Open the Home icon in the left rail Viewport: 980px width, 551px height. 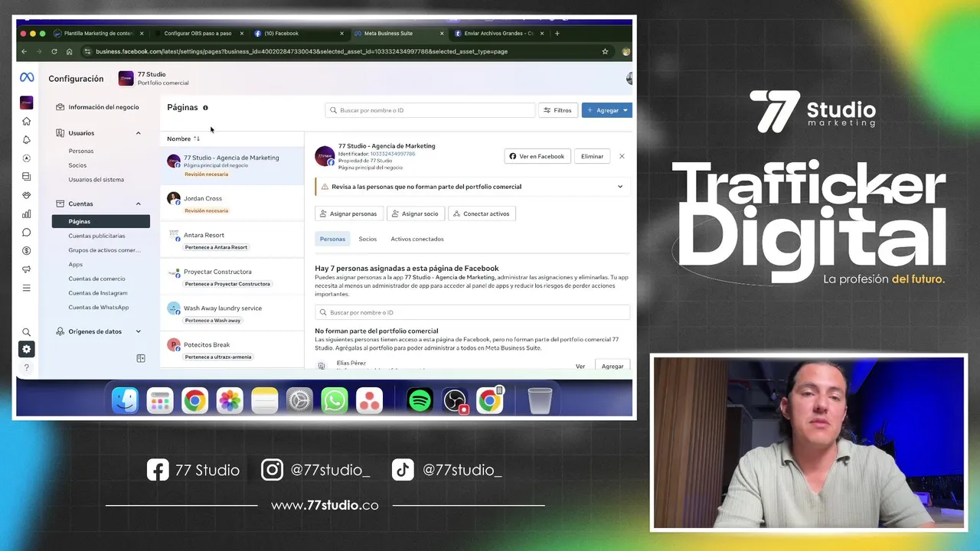[x=27, y=121]
